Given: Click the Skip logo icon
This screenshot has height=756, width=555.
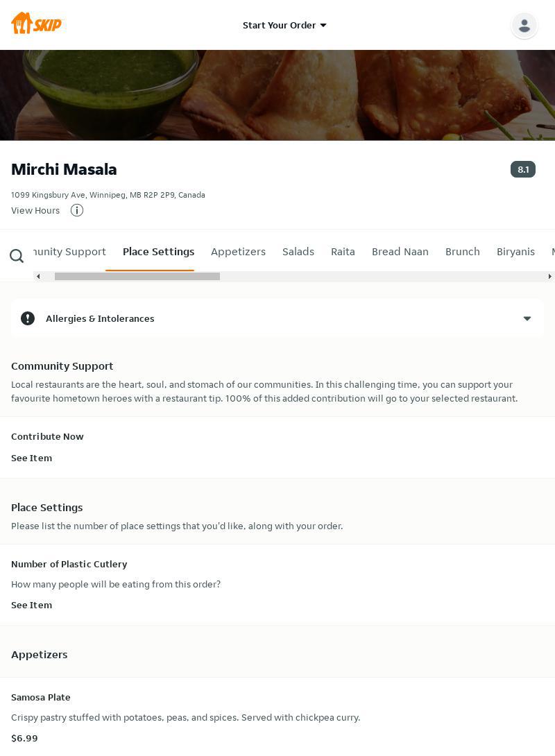Looking at the screenshot, I should coord(36,24).
